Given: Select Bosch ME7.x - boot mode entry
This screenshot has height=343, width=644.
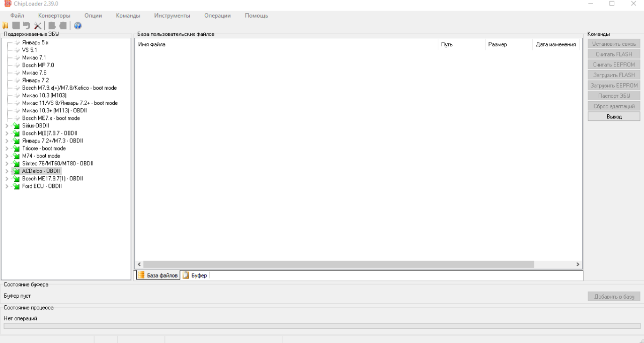Looking at the screenshot, I should tap(51, 118).
